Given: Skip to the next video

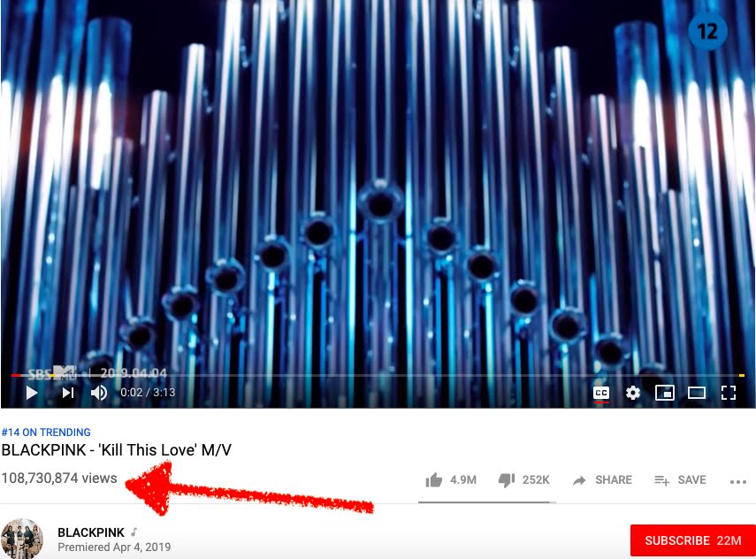Looking at the screenshot, I should point(68,393).
